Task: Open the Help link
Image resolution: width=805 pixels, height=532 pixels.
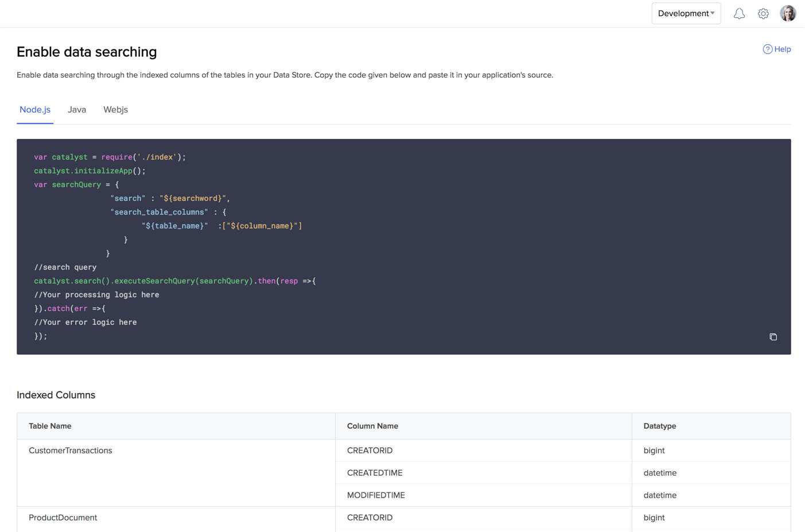Action: point(782,49)
